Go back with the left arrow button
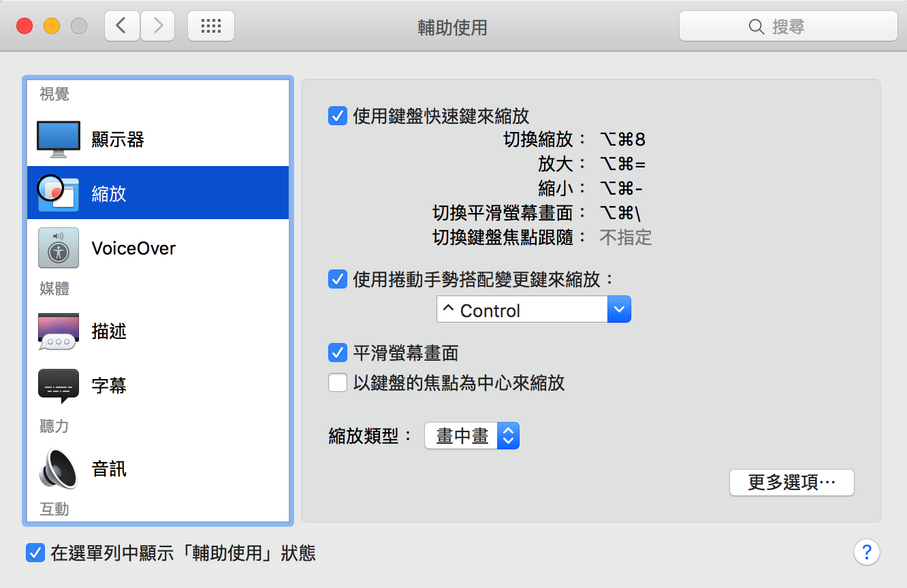Screen dimensions: 907x588 [x=122, y=27]
